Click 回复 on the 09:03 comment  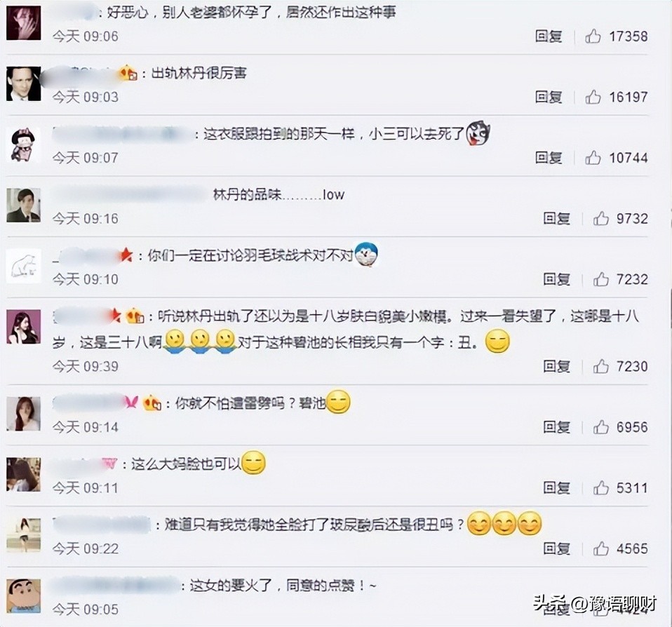549,97
